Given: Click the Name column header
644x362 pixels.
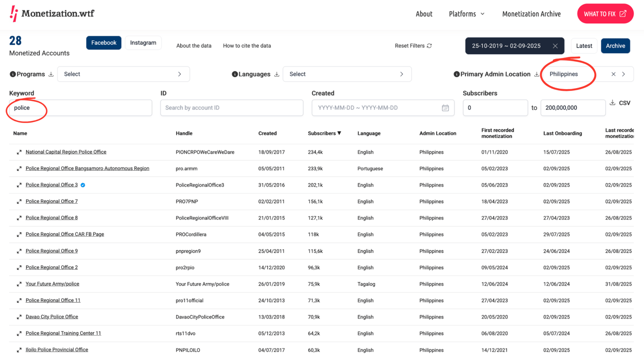Looking at the screenshot, I should [x=20, y=133].
